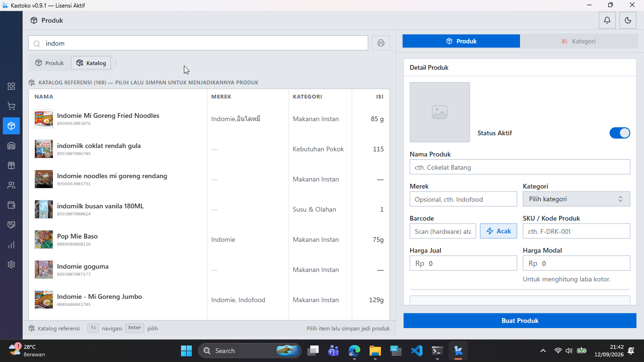The height and width of the screenshot is (362, 644).
Task: Select Indomie goguma catalog item
Action: pos(209,270)
